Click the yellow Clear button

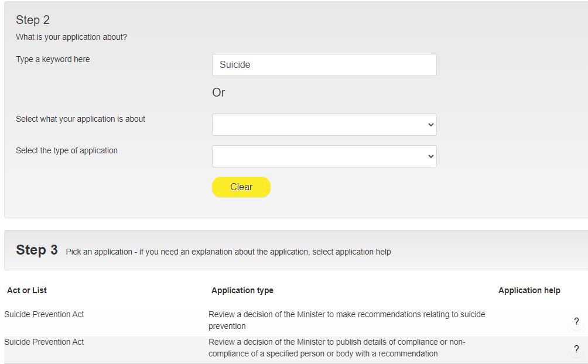241,187
